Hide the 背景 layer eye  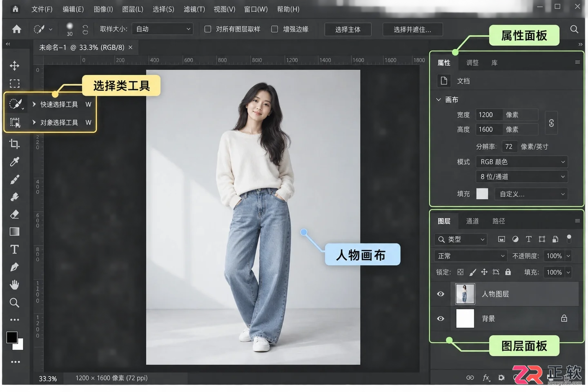click(441, 318)
